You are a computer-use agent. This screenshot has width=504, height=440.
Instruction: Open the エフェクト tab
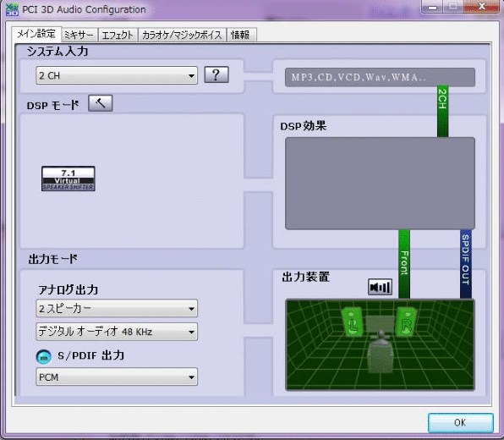click(x=118, y=35)
